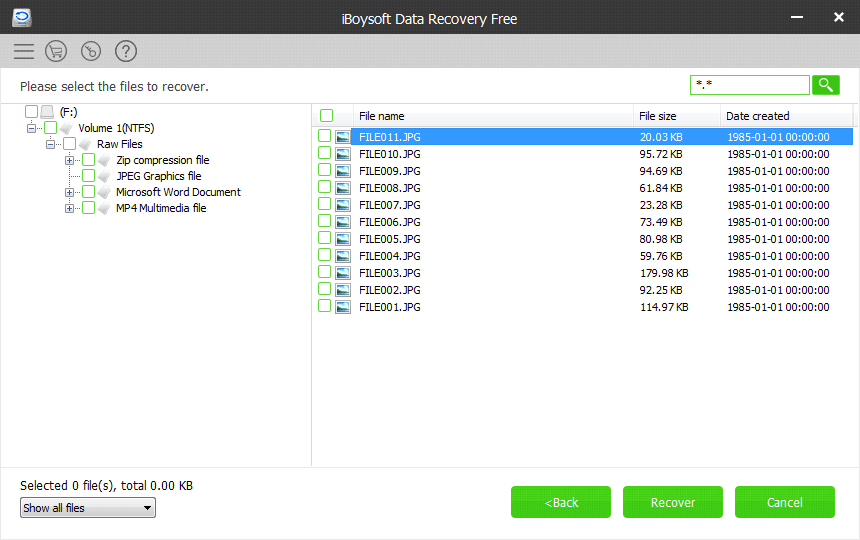Open the hamburger menu icon
Viewport: 860px width, 540px height.
(x=24, y=51)
